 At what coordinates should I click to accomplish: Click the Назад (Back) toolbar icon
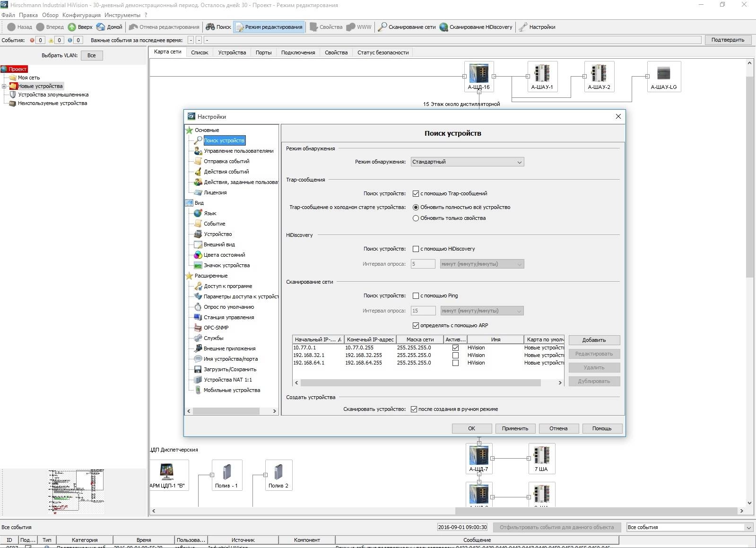point(20,27)
